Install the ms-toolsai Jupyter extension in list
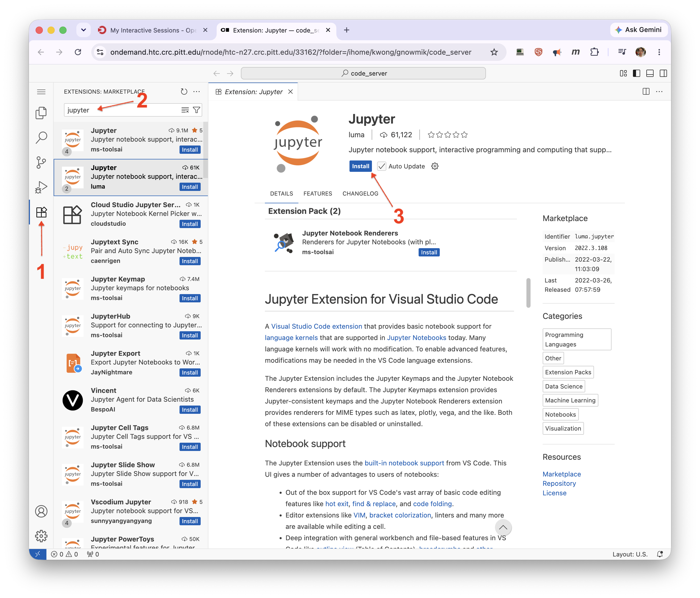Viewport: 700px width, 598px height. [190, 150]
